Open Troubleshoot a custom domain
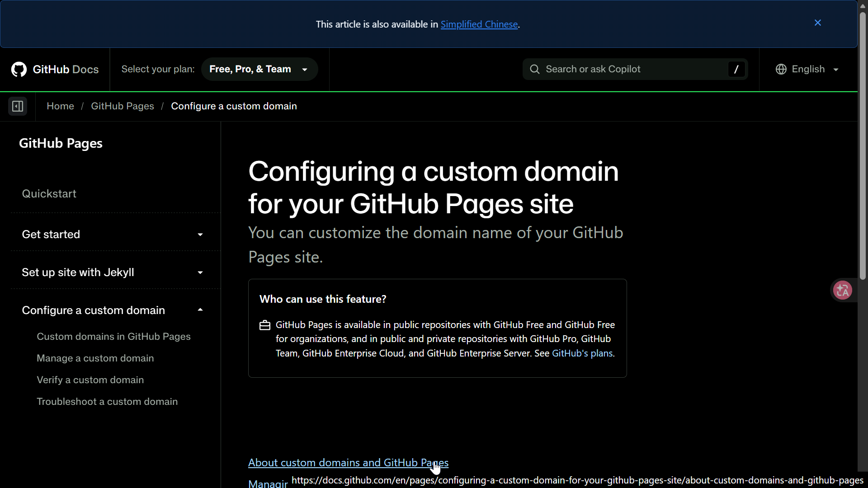 pos(107,402)
